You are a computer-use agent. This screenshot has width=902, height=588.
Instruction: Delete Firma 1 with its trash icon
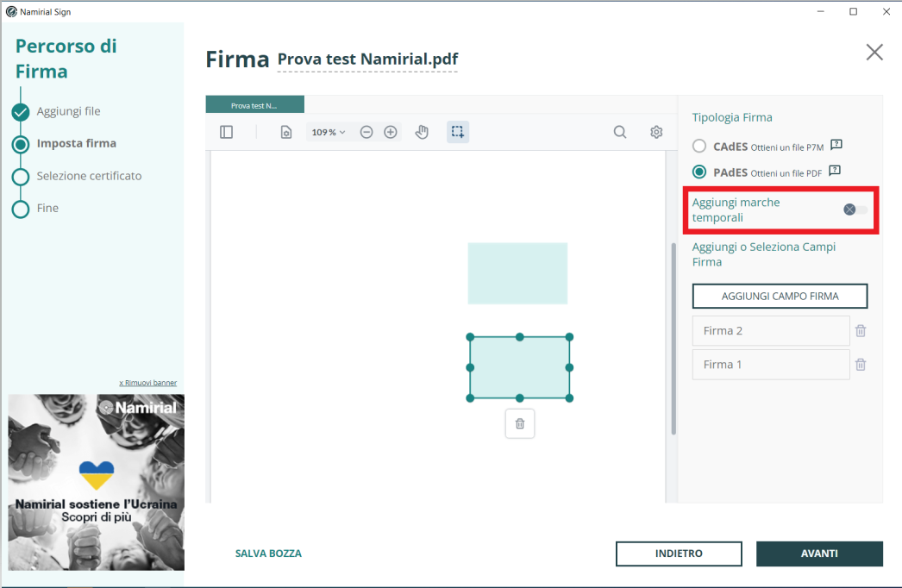tap(861, 364)
